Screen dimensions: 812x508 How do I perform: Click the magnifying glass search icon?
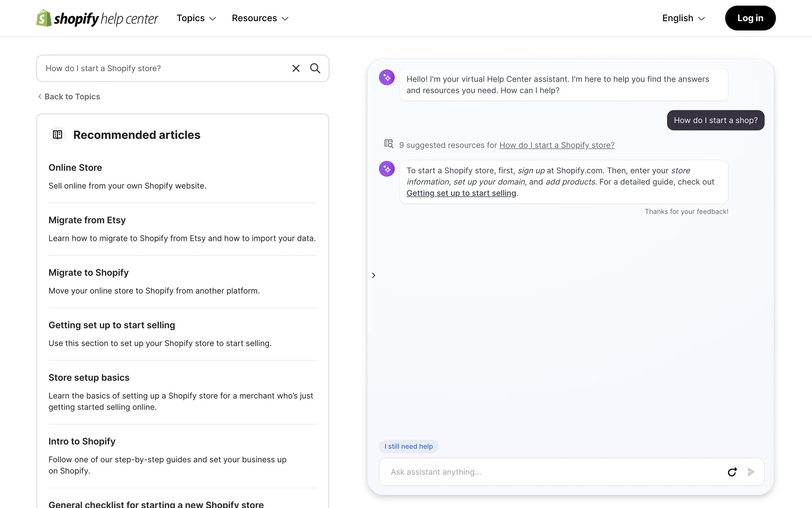tap(315, 68)
